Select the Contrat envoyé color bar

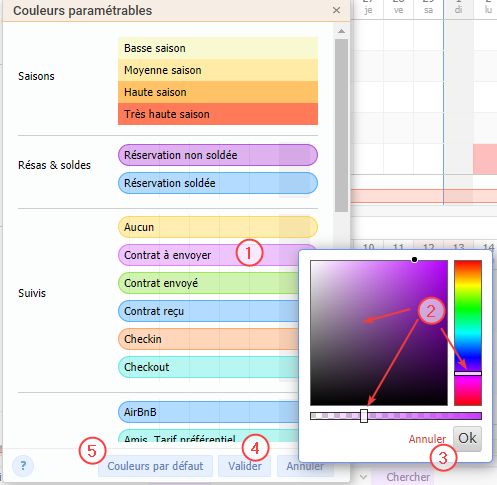pyautogui.click(x=208, y=283)
